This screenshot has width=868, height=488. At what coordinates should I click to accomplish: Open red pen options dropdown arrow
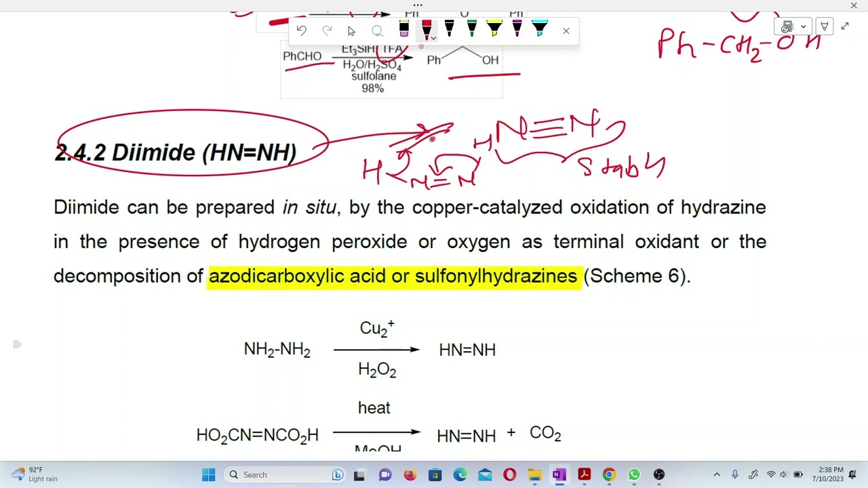pyautogui.click(x=433, y=38)
